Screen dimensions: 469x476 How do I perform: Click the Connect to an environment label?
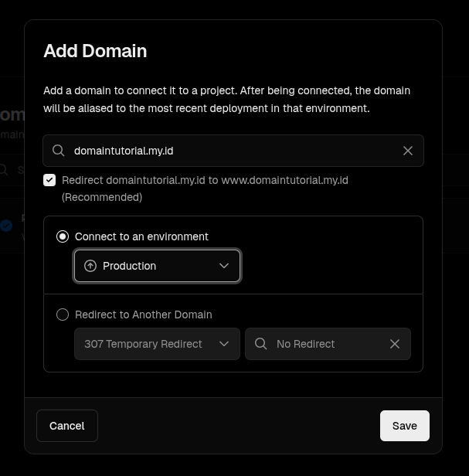click(141, 236)
